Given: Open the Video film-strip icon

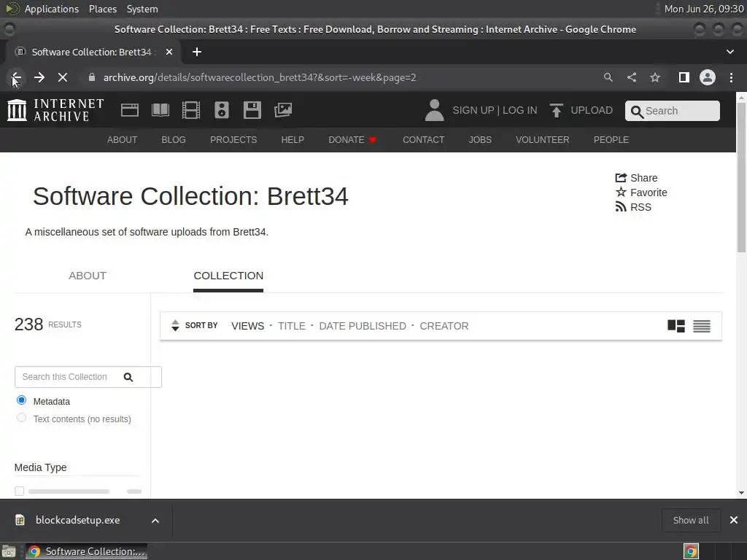Looking at the screenshot, I should [191, 110].
